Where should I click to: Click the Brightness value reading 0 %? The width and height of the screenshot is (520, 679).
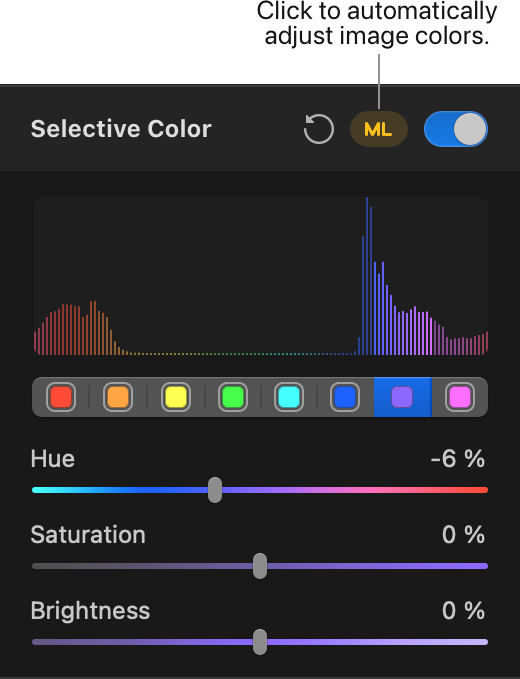[x=463, y=611]
